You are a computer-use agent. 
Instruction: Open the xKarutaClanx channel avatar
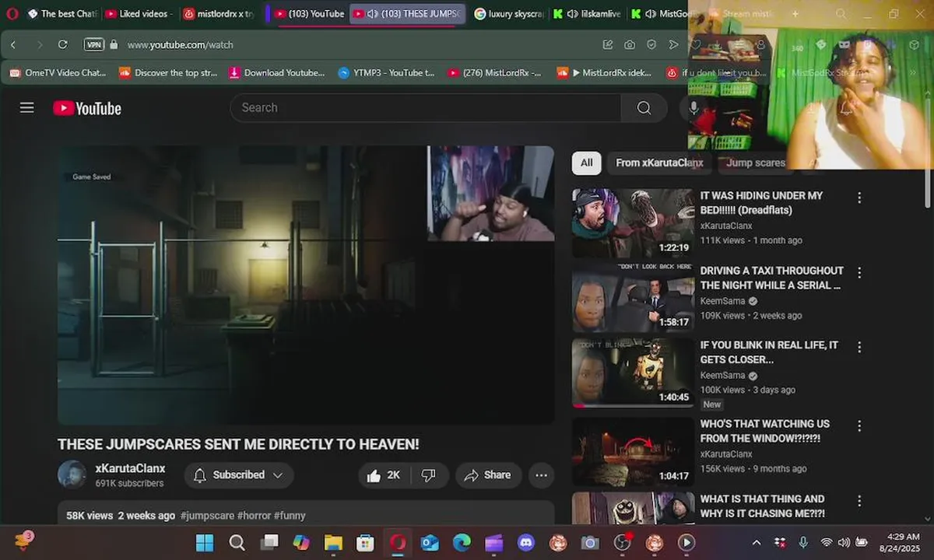pyautogui.click(x=72, y=474)
